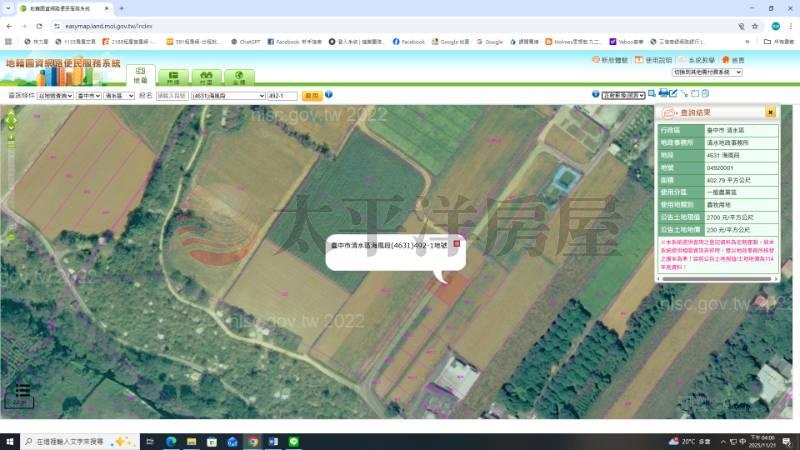Click the print map icon in toolbar

[662, 94]
